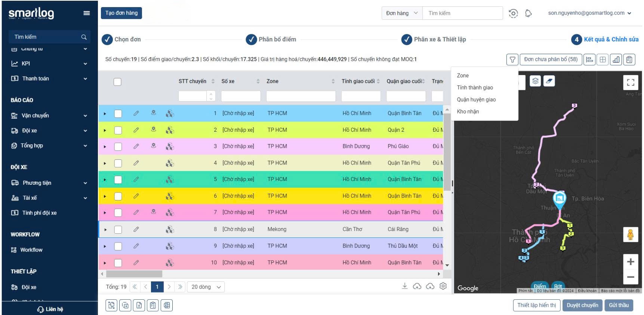Focus the Zone column filter field
Screen dimensions: 644x315
pyautogui.click(x=301, y=96)
